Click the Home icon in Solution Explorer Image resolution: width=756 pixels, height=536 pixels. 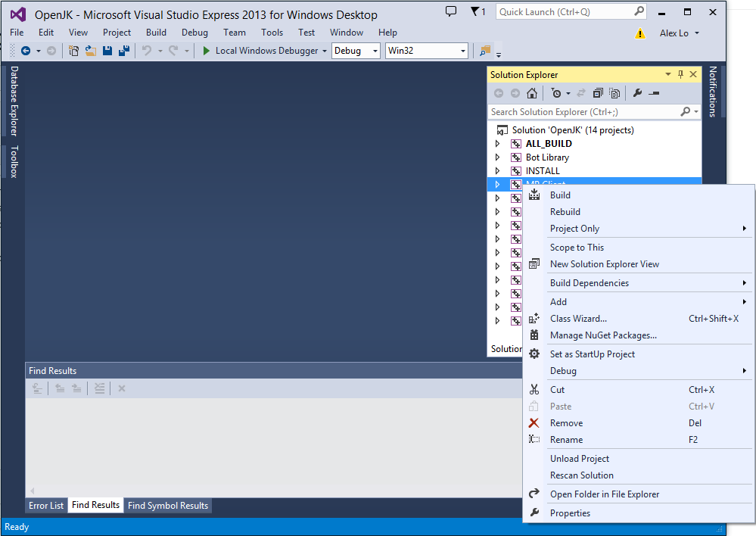[x=532, y=93]
